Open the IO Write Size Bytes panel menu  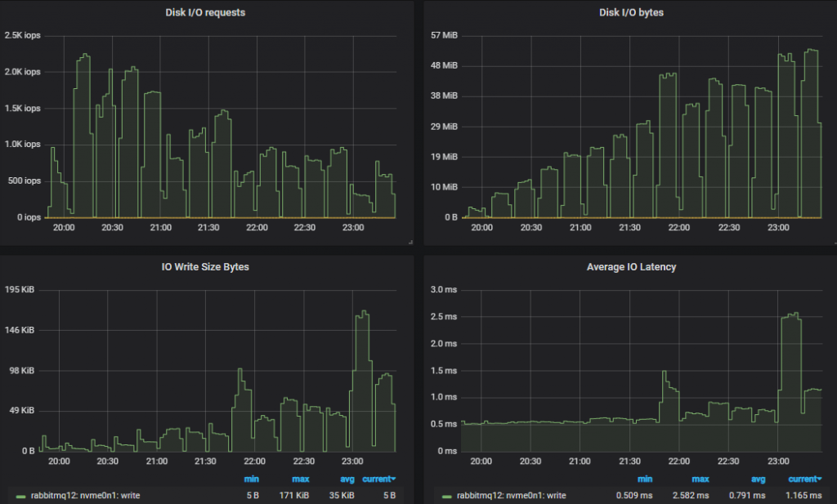click(204, 266)
